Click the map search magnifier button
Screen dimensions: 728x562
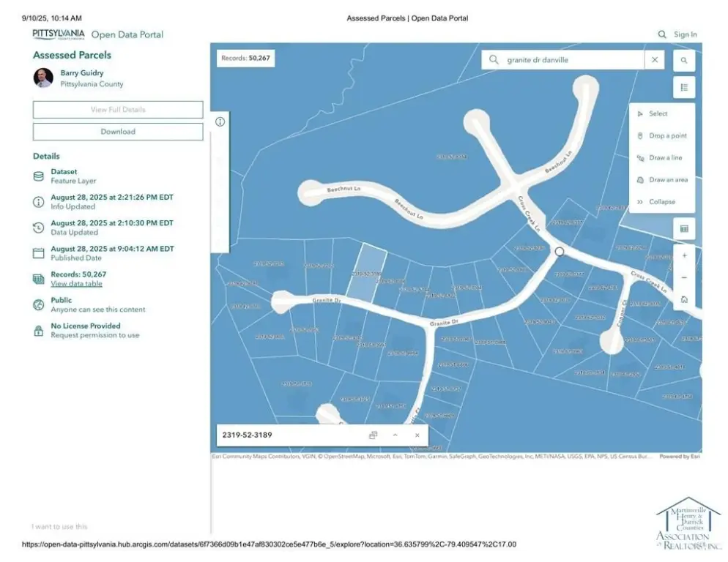click(x=683, y=60)
